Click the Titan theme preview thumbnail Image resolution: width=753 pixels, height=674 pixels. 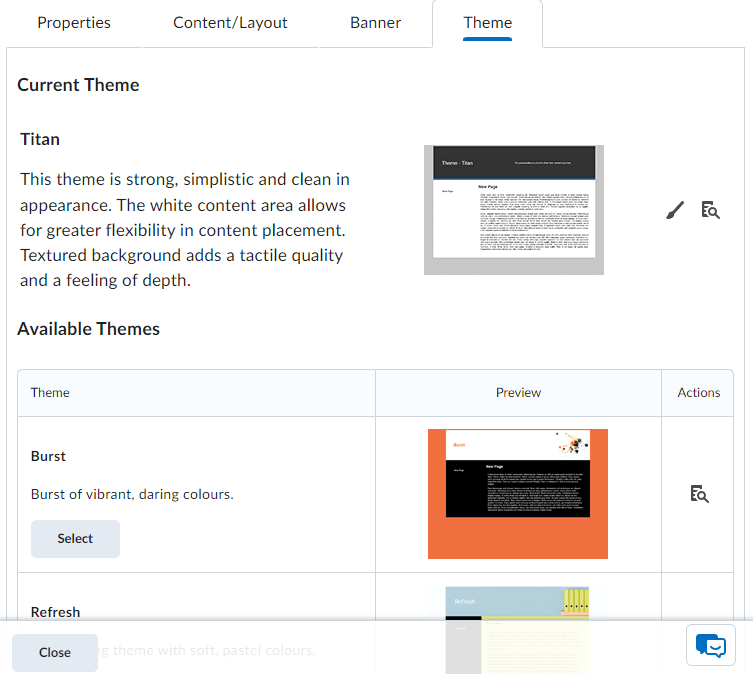coord(514,209)
